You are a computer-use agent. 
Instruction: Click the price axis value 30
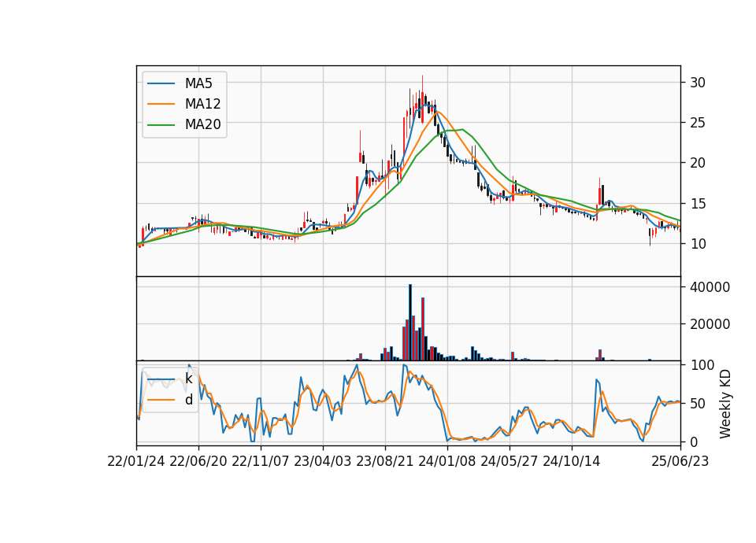tap(698, 83)
